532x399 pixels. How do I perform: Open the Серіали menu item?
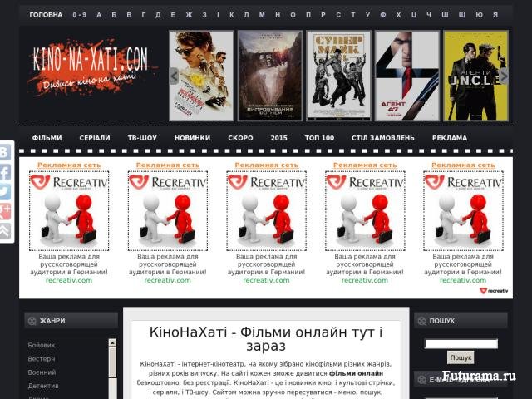click(x=95, y=138)
